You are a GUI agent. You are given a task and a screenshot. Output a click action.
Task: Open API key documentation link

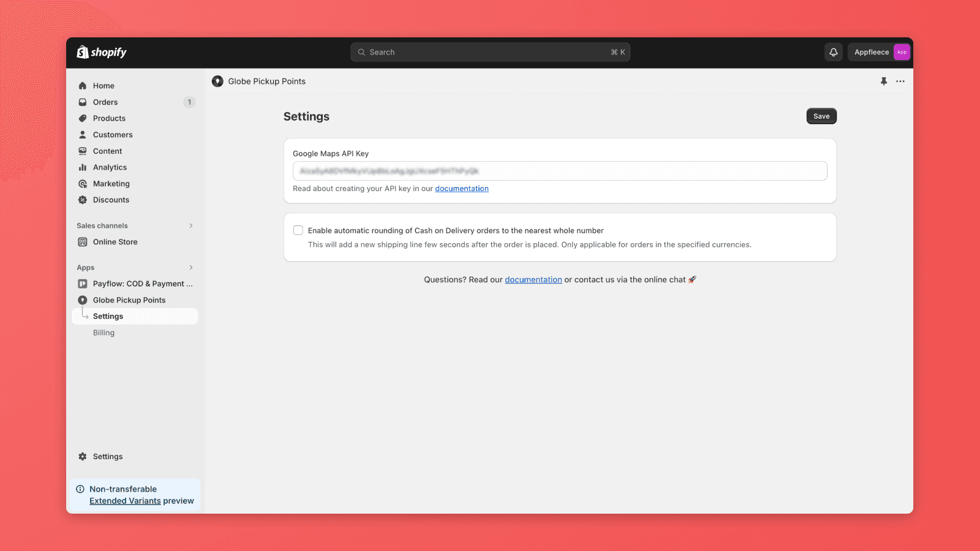click(462, 189)
